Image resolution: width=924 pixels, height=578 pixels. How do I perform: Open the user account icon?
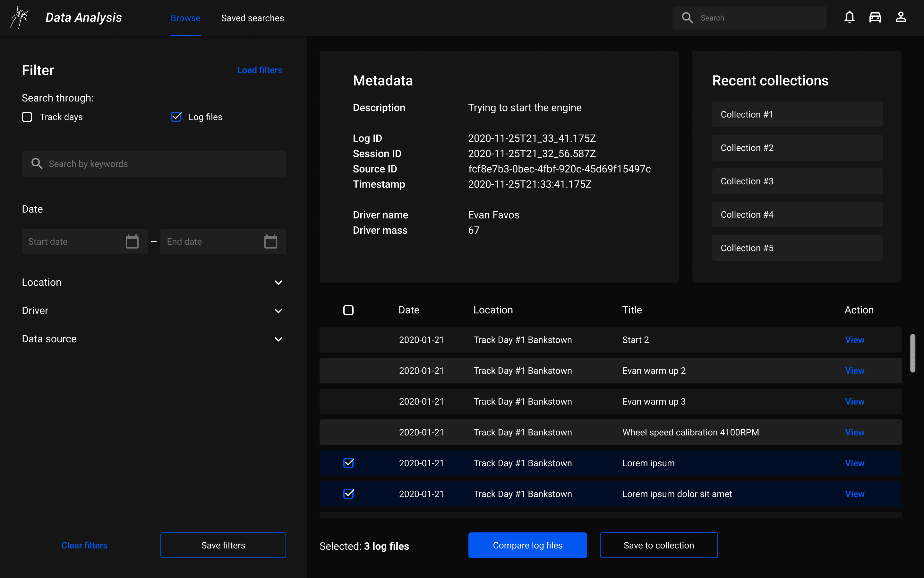click(x=901, y=17)
